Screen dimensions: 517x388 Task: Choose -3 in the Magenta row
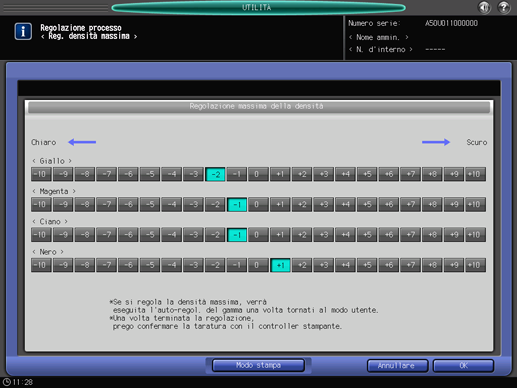click(193, 204)
